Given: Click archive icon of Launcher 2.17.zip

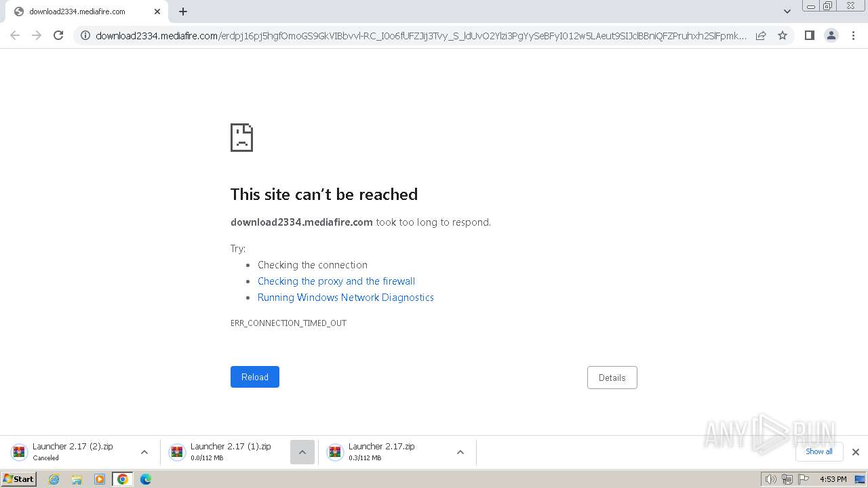Looking at the screenshot, I should (335, 452).
